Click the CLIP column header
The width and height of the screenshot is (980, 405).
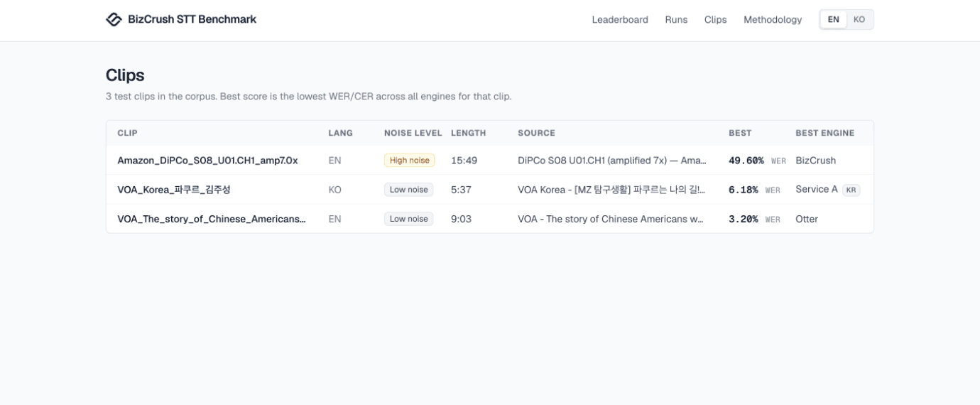click(128, 133)
